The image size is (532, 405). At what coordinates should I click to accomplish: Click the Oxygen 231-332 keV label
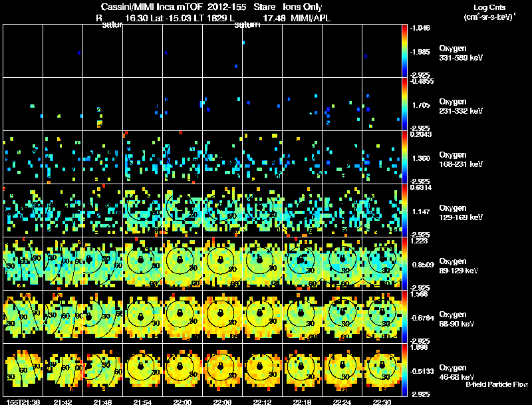coord(461,106)
